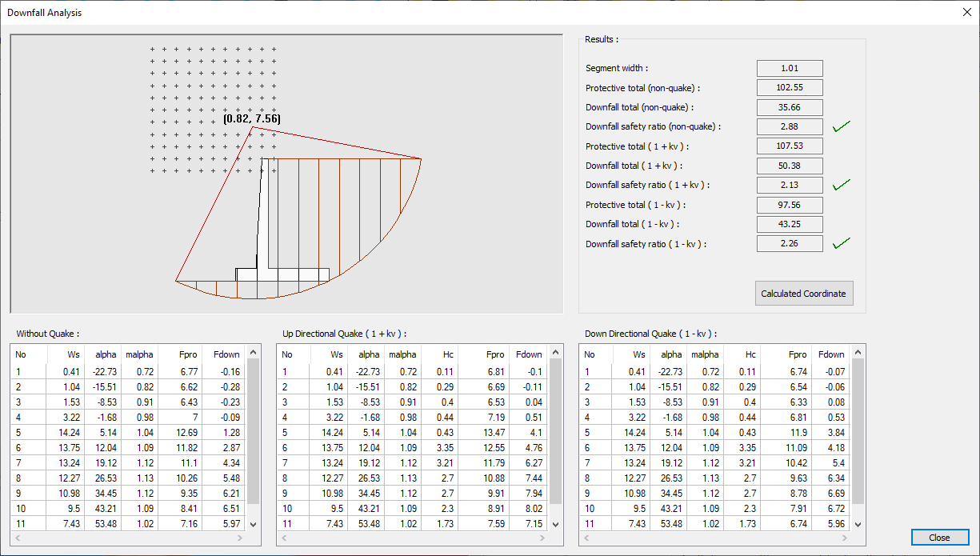
Task: Click Fdown column header in Without Quake table
Action: tap(226, 354)
